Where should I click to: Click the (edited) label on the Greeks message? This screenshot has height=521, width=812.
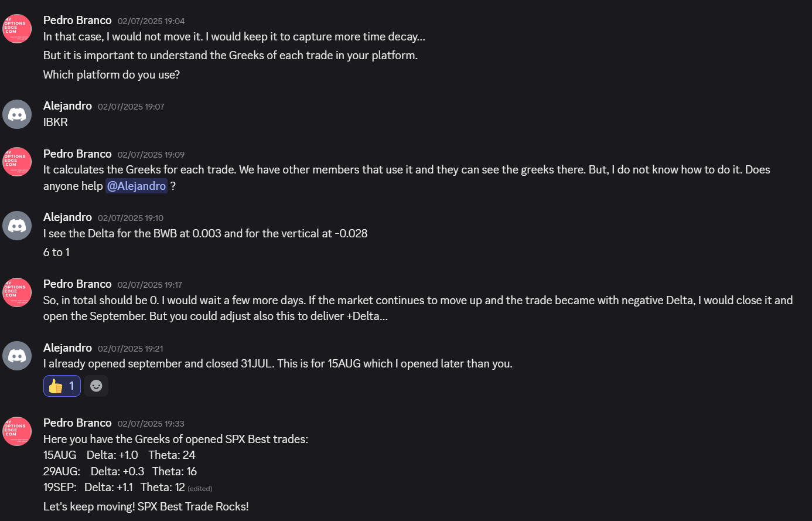click(200, 488)
